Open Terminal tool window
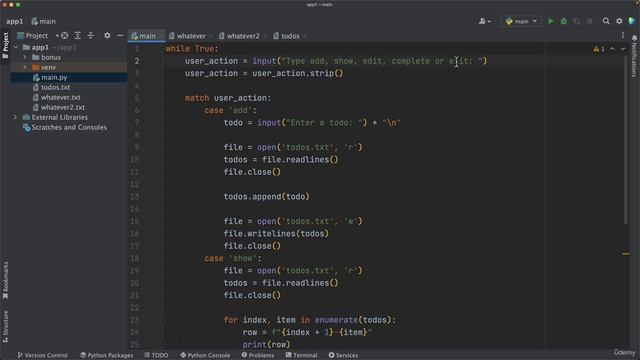Screen dimensions: 640x360 [x=301, y=355]
